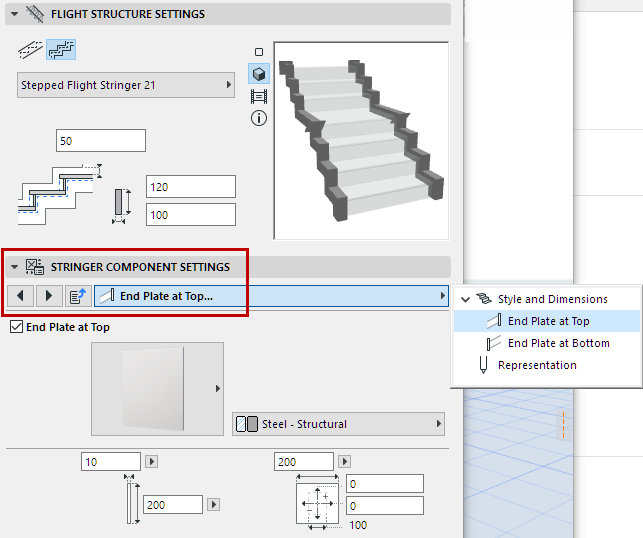Click the Flight Structure Settings panel icon

[x=35, y=14]
